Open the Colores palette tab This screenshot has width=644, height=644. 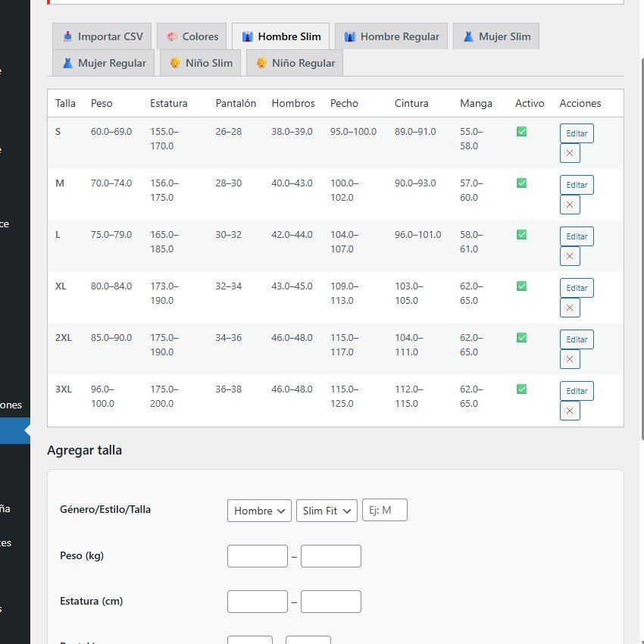click(x=192, y=36)
